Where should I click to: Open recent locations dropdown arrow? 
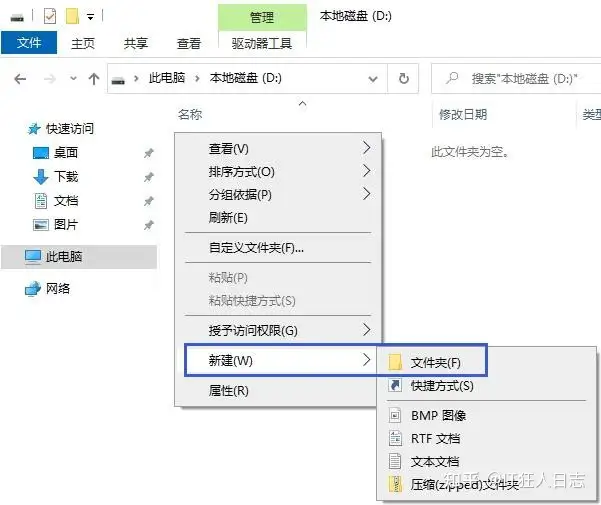pyautogui.click(x=73, y=79)
